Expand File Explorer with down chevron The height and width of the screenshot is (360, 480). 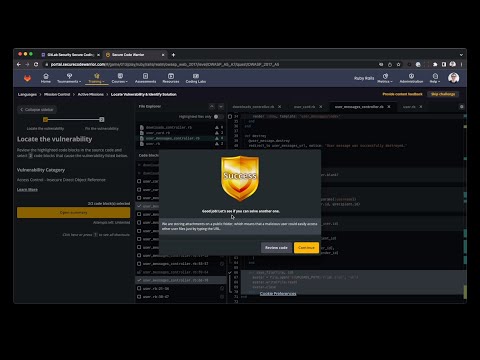coord(221,106)
